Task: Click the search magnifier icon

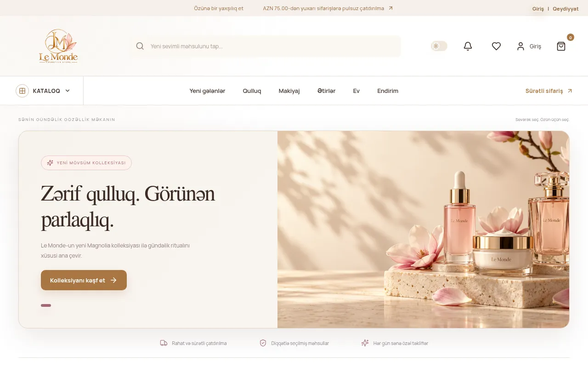Action: point(140,46)
